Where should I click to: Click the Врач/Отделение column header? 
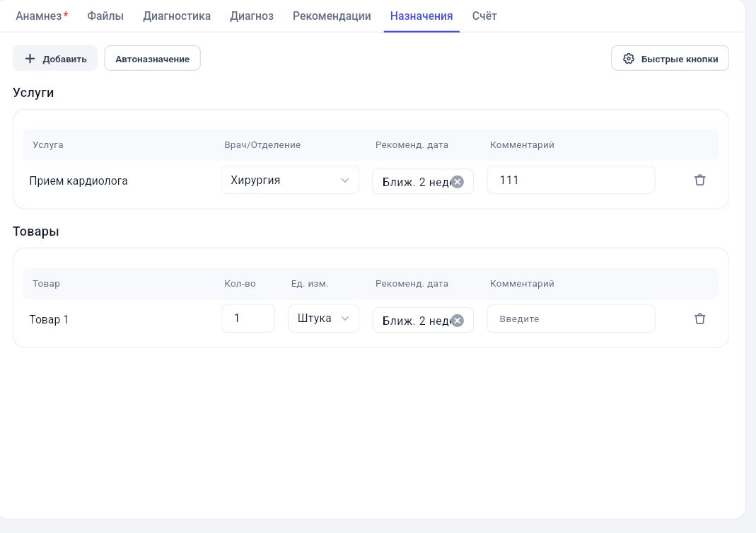click(262, 145)
